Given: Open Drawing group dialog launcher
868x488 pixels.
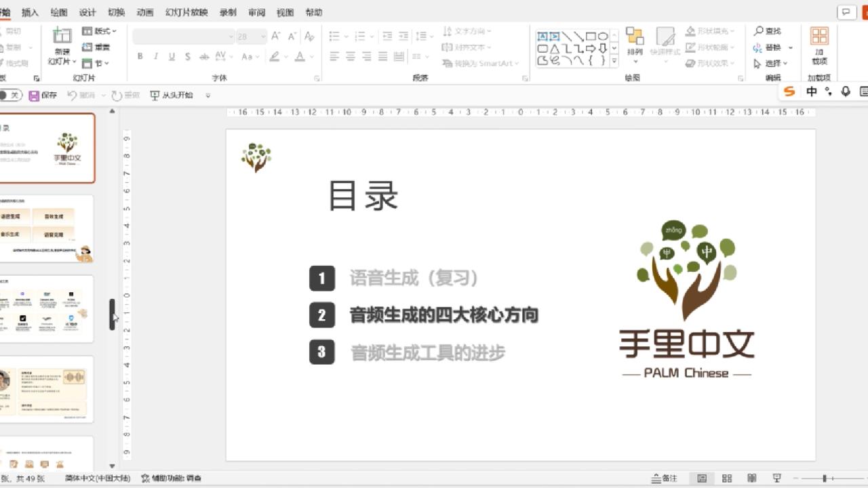Looking at the screenshot, I should click(x=740, y=79).
